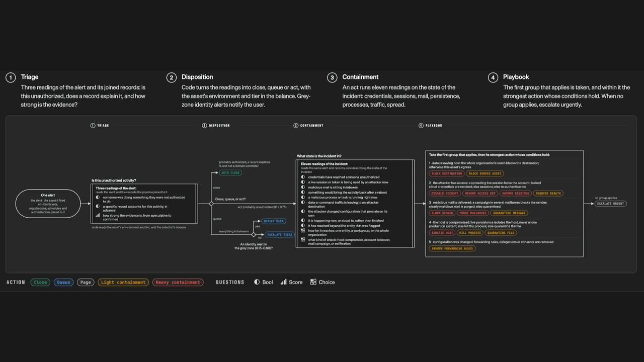Click the circled 1 beside Triage heading
The image size is (644, 362).
11,77
